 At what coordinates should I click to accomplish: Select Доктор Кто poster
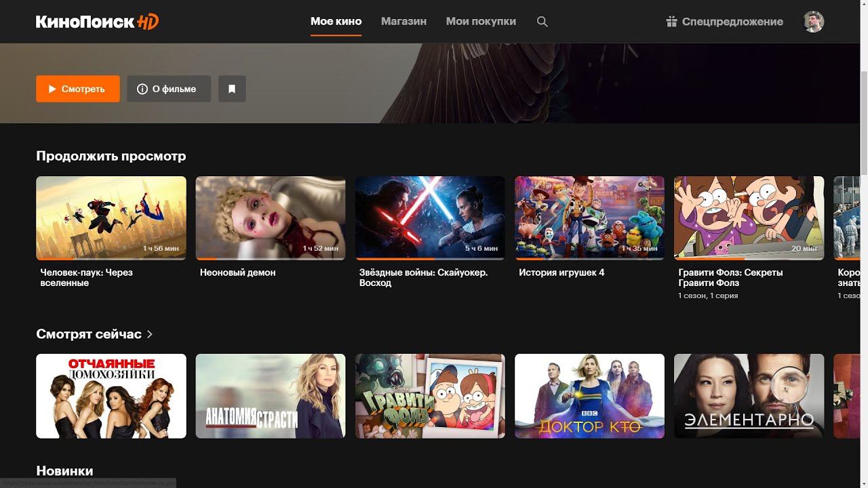click(x=589, y=396)
